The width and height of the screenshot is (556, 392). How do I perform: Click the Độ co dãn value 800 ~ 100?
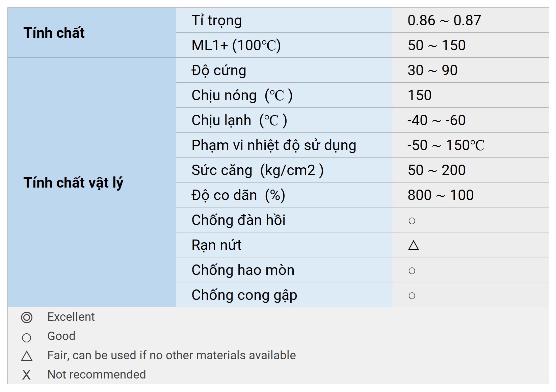(x=440, y=195)
